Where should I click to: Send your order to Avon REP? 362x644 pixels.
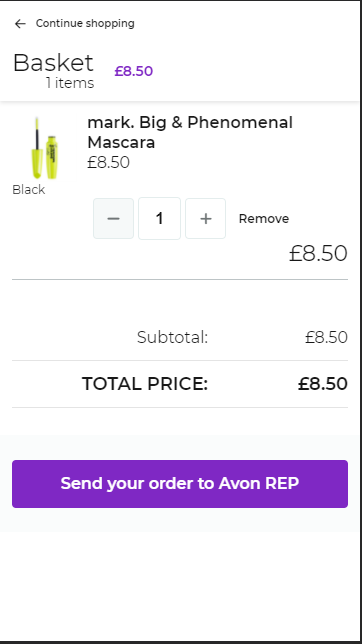[x=180, y=484]
